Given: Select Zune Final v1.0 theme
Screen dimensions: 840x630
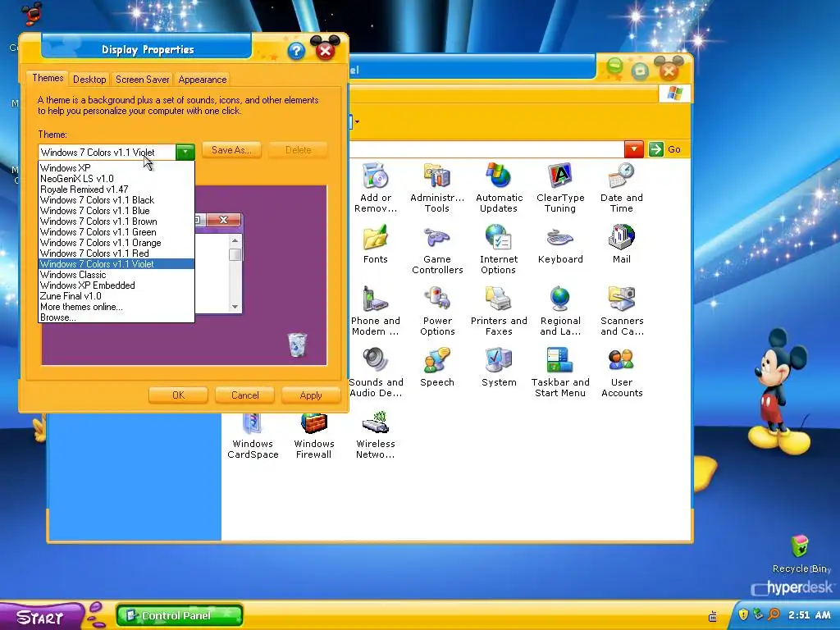Looking at the screenshot, I should point(116,296).
